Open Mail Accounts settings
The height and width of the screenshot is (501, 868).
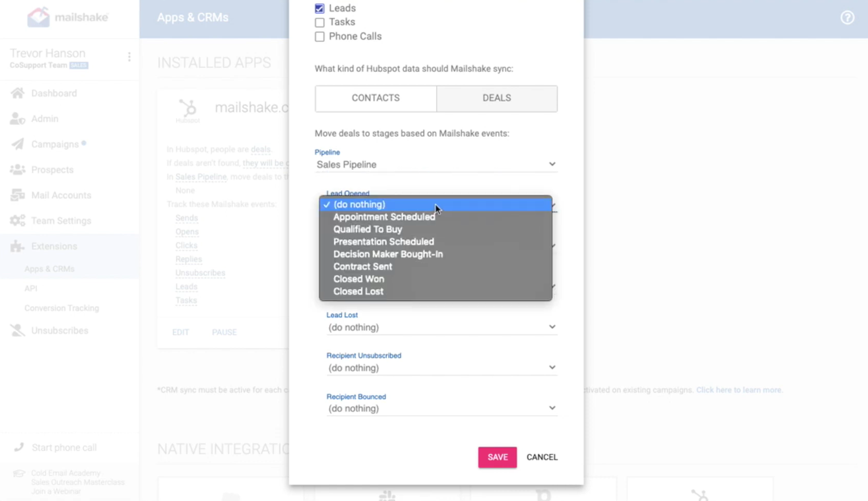point(60,195)
